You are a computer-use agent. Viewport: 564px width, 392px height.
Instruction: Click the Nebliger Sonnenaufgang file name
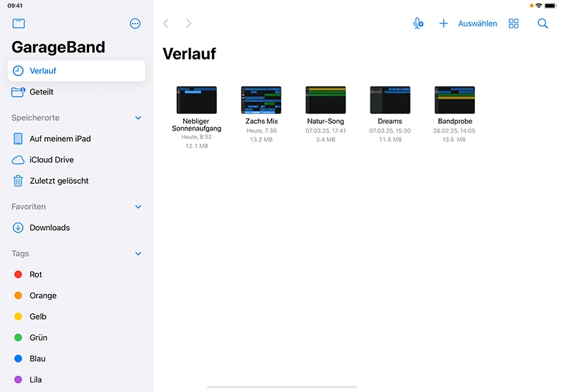tap(196, 125)
